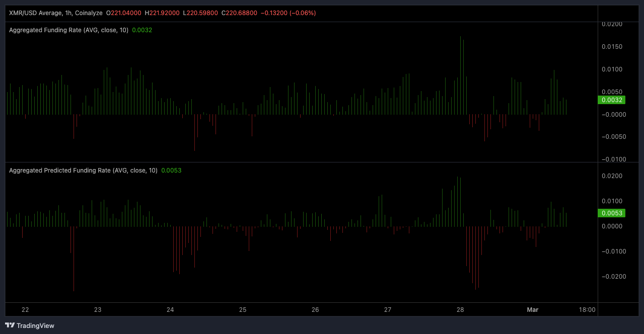Click the TradingView logo
Screen dimensions: 644x334
[30, 325]
